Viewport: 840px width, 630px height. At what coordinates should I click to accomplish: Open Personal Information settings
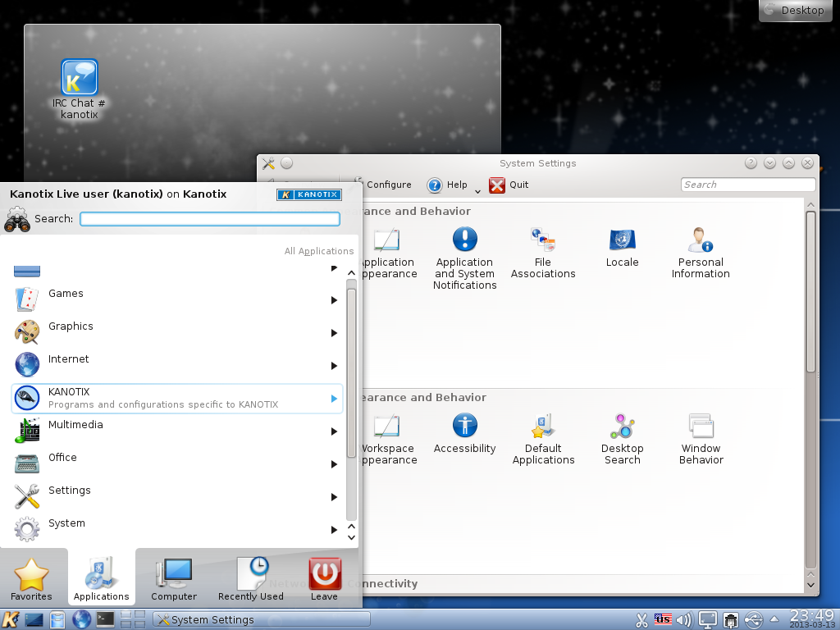coord(701,253)
